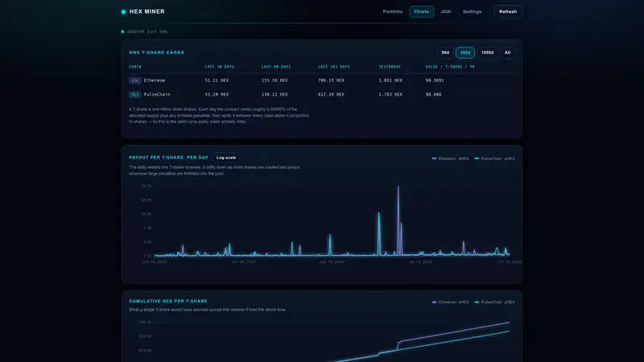Click the Yesterday column header

[x=390, y=67]
